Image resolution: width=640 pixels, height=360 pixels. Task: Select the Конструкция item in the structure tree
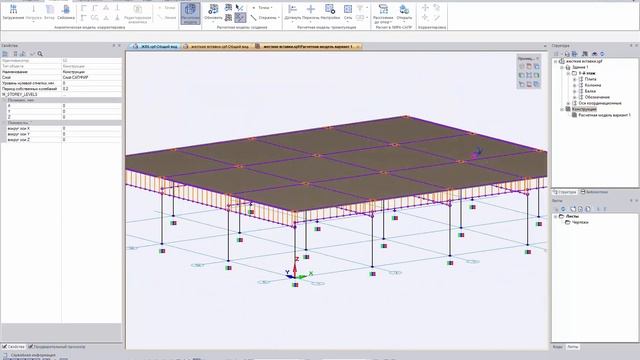point(584,109)
